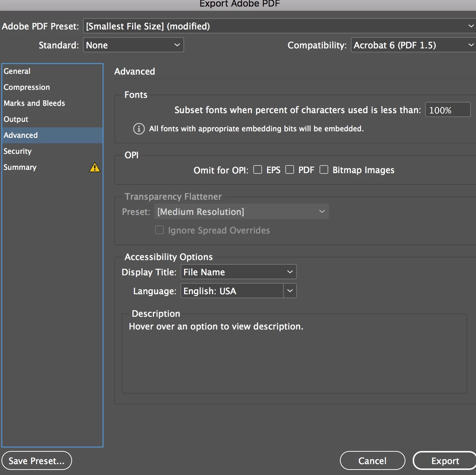Enable the EPS omit for OPI checkbox
This screenshot has width=476, height=475.
coord(258,170)
